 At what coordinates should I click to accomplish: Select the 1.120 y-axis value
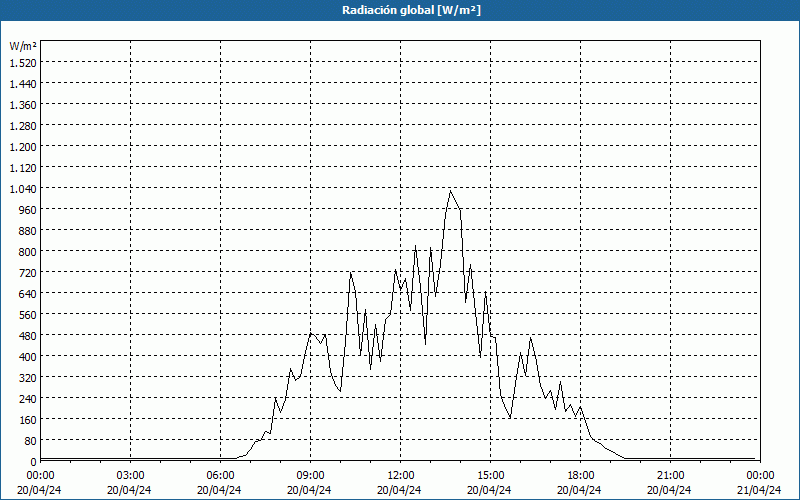(x=23, y=167)
